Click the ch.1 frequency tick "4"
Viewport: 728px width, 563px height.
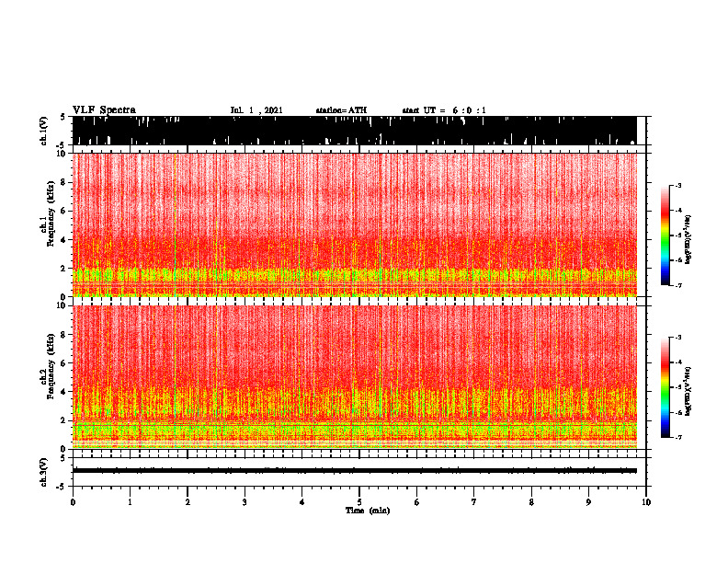click(63, 240)
